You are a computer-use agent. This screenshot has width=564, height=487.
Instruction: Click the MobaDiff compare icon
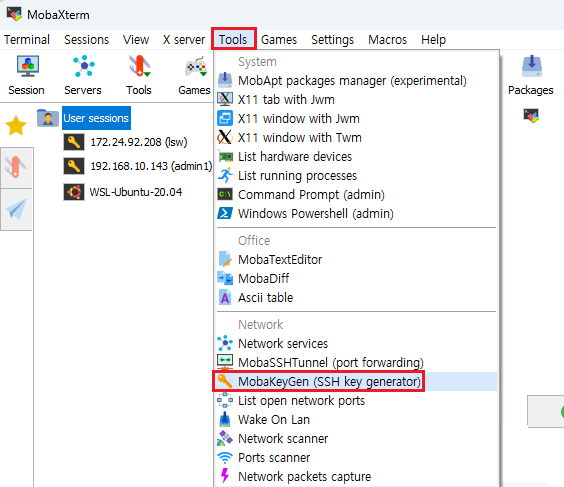(x=226, y=278)
